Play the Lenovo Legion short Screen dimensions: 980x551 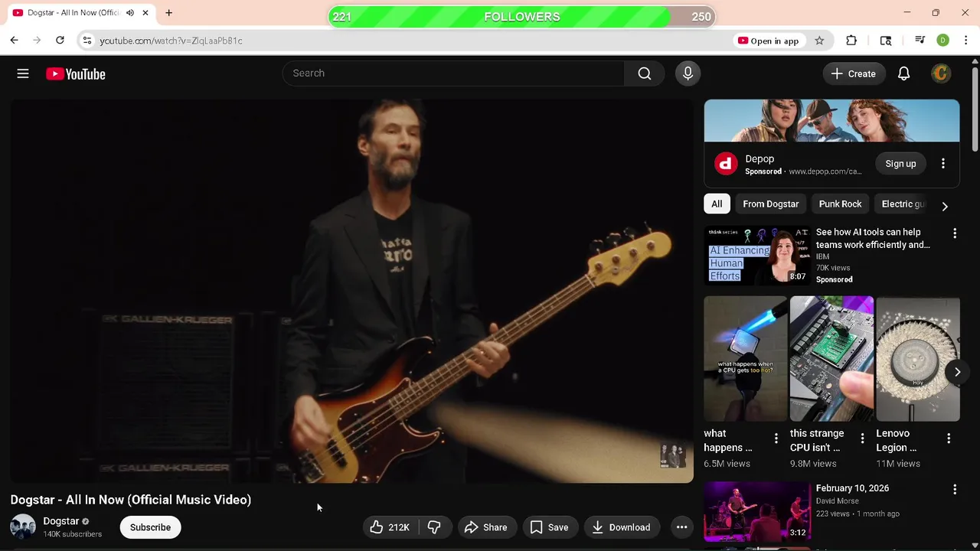(917, 359)
